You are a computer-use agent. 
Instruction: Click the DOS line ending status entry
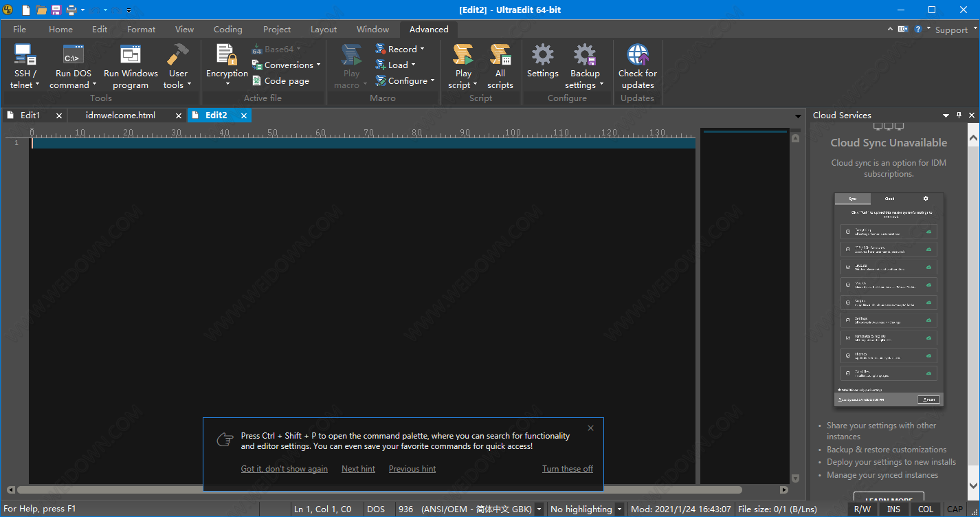[x=376, y=509]
